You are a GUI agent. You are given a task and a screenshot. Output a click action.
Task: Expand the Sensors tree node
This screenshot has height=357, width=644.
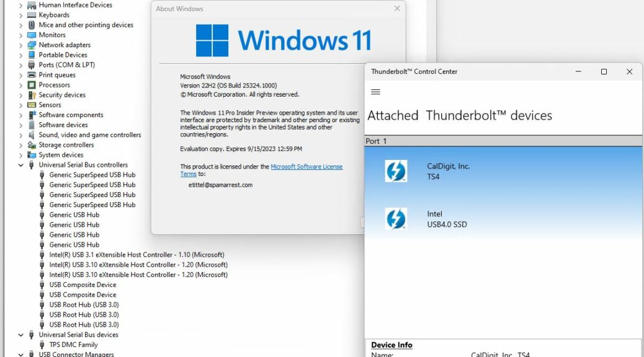[20, 105]
